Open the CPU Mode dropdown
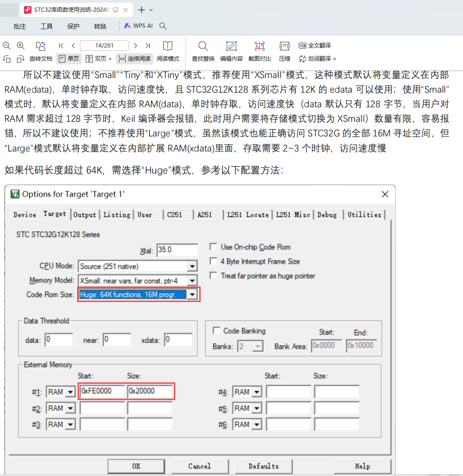The height and width of the screenshot is (476, 463). pos(192,267)
